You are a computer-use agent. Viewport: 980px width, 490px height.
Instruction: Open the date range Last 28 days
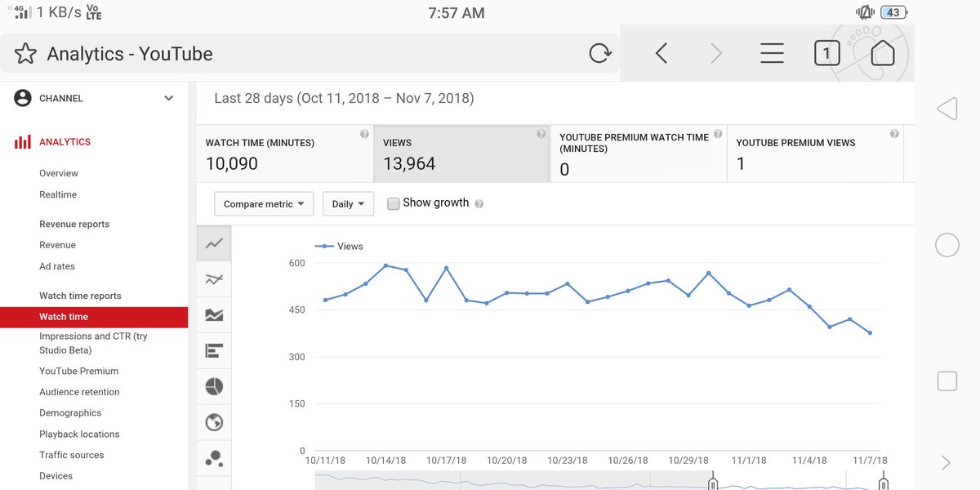point(344,98)
